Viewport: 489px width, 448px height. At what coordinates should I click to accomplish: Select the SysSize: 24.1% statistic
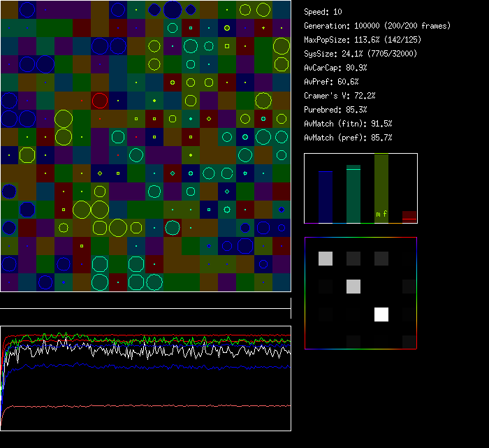point(360,54)
